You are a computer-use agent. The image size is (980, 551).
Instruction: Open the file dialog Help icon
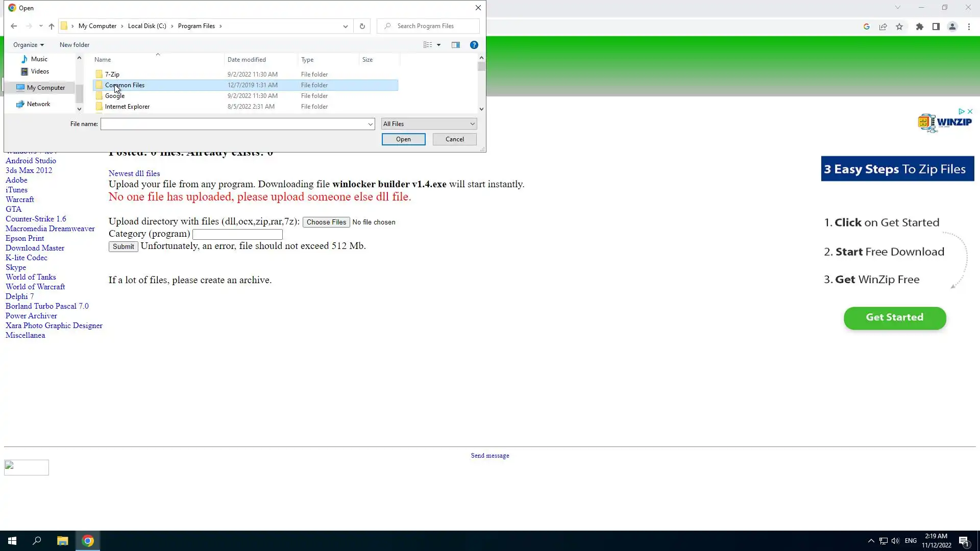pos(474,45)
